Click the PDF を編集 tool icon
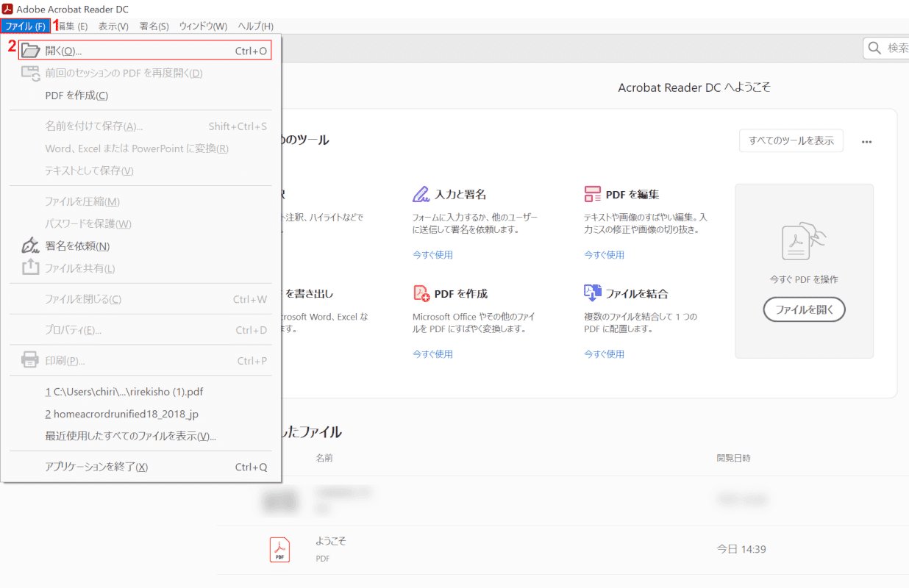Image resolution: width=909 pixels, height=588 pixels. (x=593, y=195)
